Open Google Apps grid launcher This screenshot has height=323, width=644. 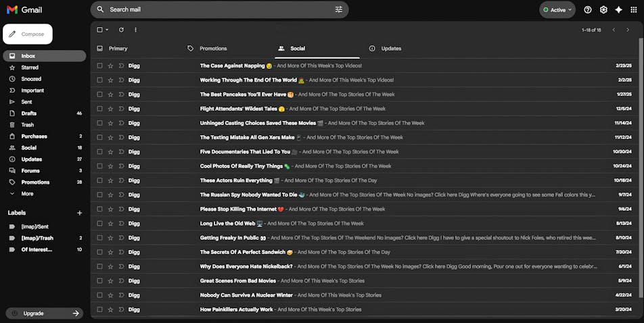click(635, 9)
